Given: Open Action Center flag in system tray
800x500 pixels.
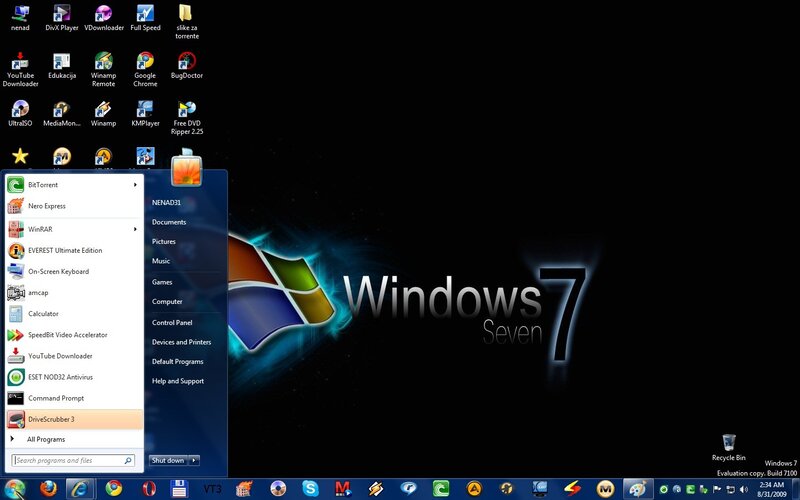Looking at the screenshot, I should 717,489.
